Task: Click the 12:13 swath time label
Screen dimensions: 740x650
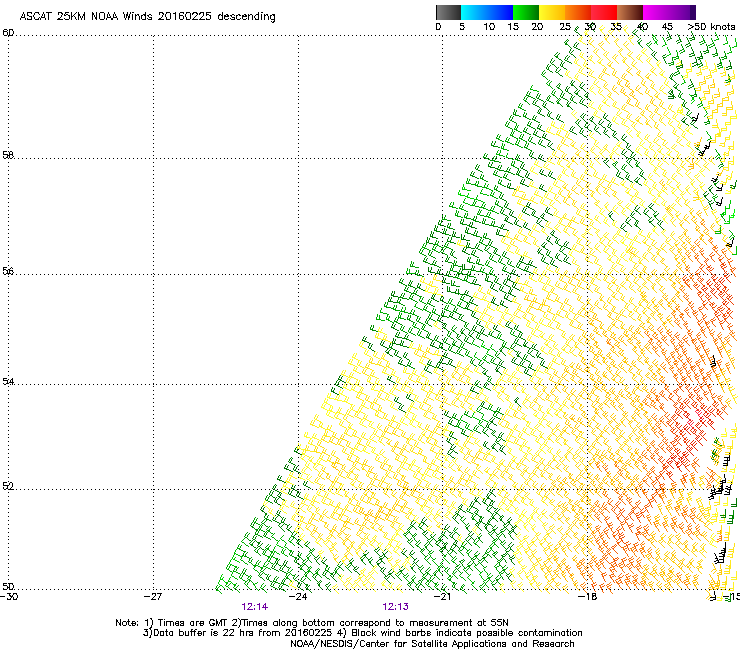Action: coord(395,607)
